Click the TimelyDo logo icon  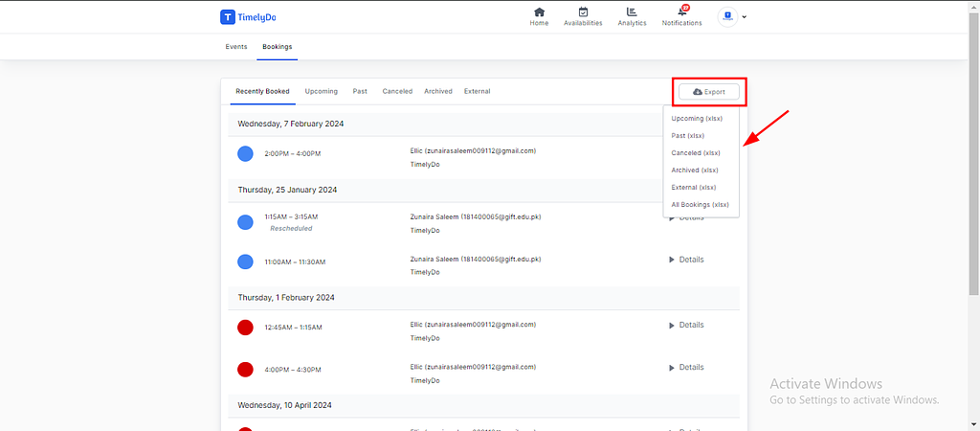click(x=228, y=17)
